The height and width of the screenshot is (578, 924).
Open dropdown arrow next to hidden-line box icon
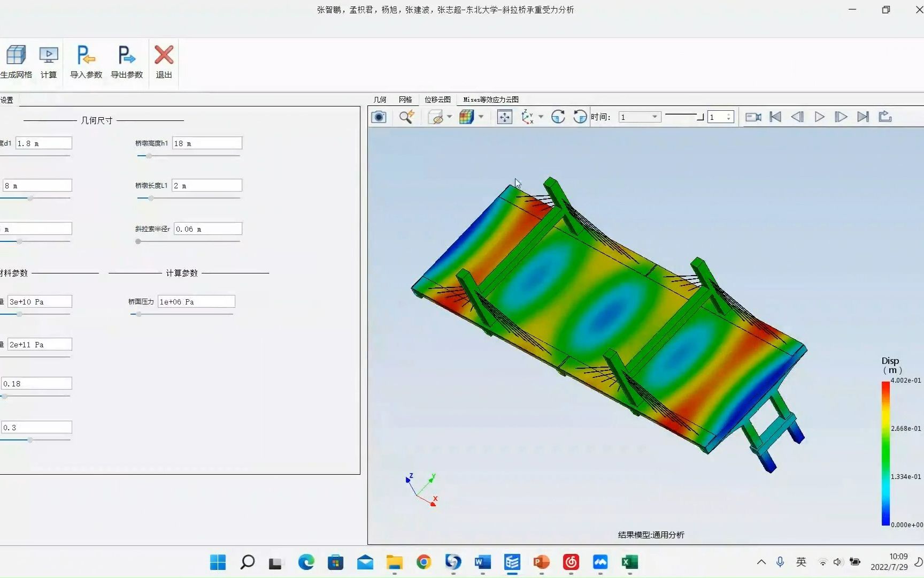(x=449, y=117)
